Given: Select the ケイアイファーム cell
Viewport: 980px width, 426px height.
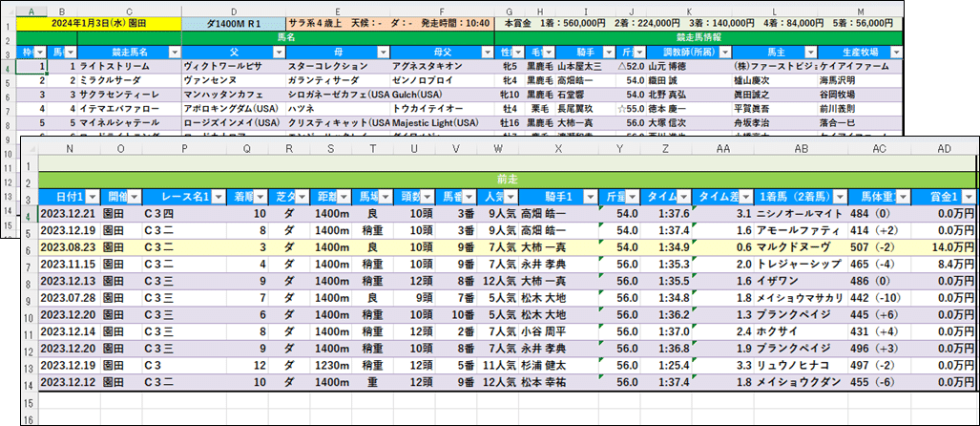Looking at the screenshot, I should [x=860, y=66].
